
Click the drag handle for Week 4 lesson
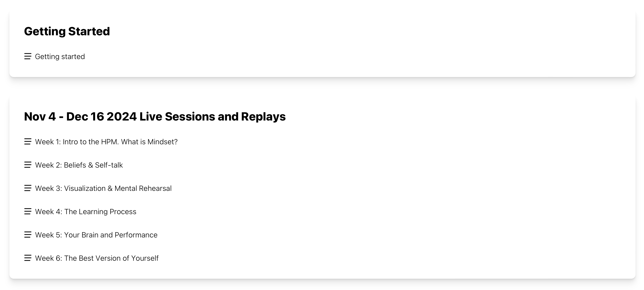pyautogui.click(x=28, y=211)
